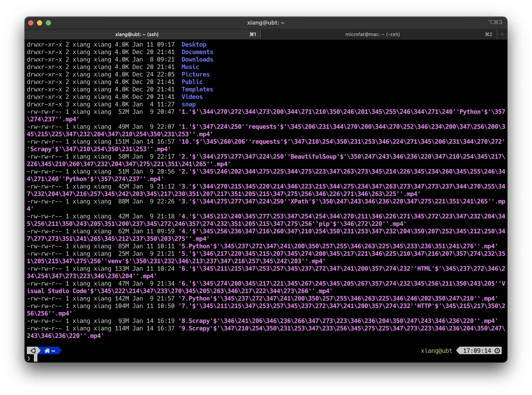Image resolution: width=532 pixels, height=395 pixels.
Task: Click the yellow minimize window button
Action: (40, 23)
